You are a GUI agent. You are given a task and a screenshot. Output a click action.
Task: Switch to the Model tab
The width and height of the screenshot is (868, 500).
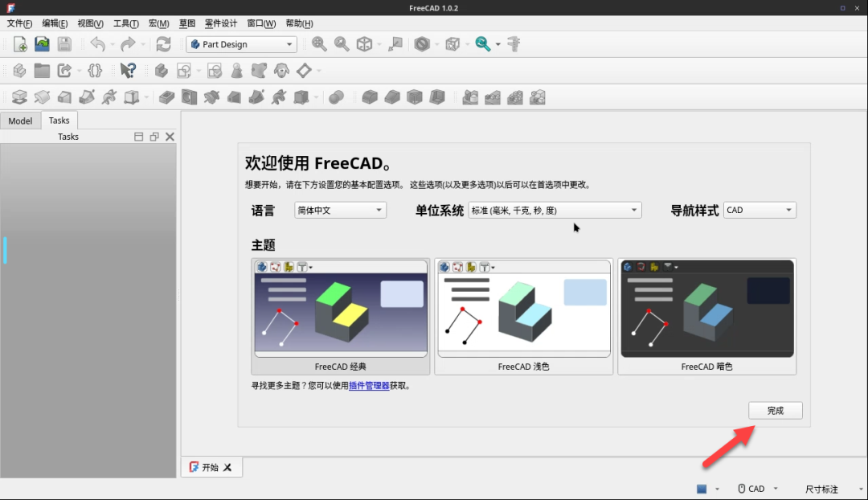[x=20, y=120]
